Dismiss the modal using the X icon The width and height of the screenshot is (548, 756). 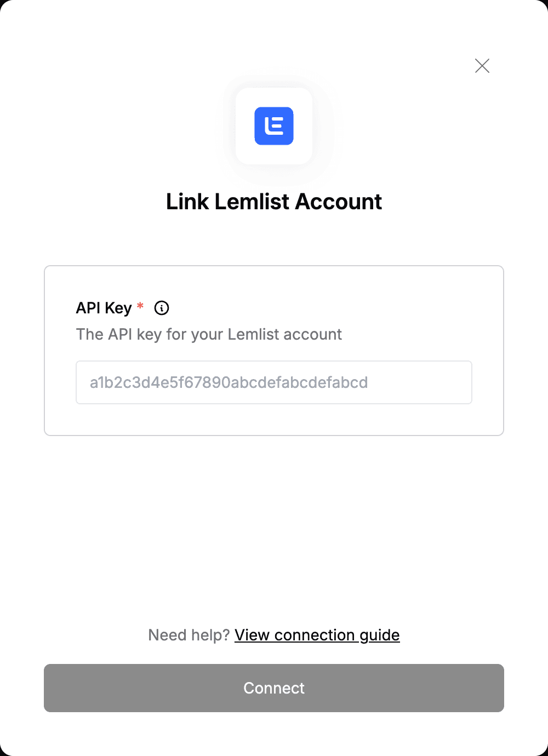482,66
